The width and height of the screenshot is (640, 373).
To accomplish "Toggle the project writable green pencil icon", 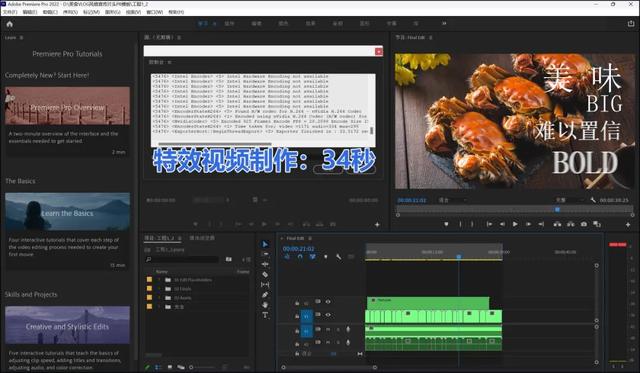I will coord(147,367).
